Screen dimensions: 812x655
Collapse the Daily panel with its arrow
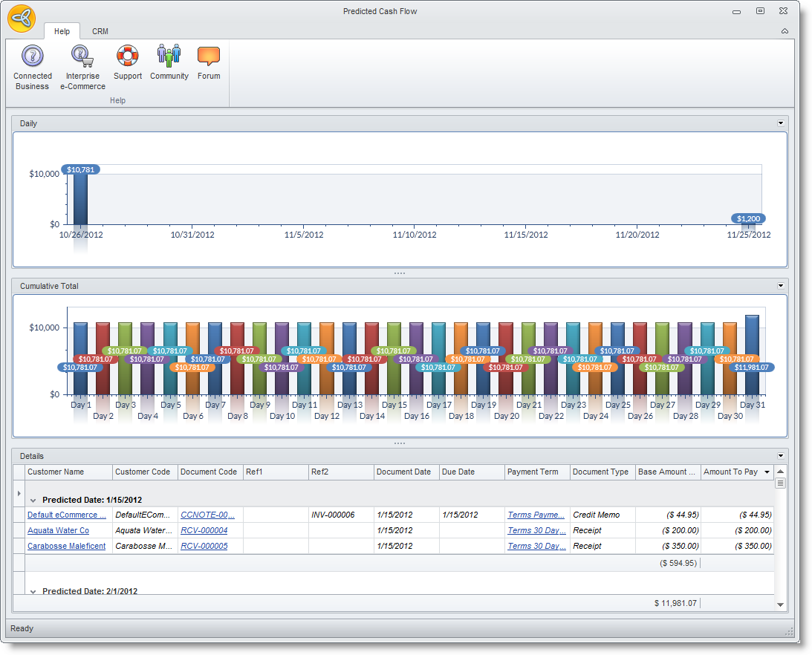point(780,123)
